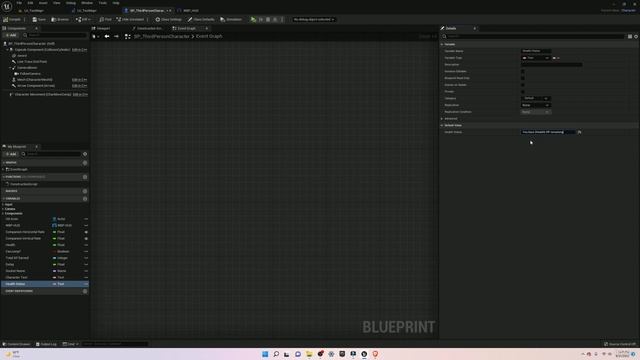Switch to the Viewport tab
The height and width of the screenshot is (360, 640).
(101, 28)
